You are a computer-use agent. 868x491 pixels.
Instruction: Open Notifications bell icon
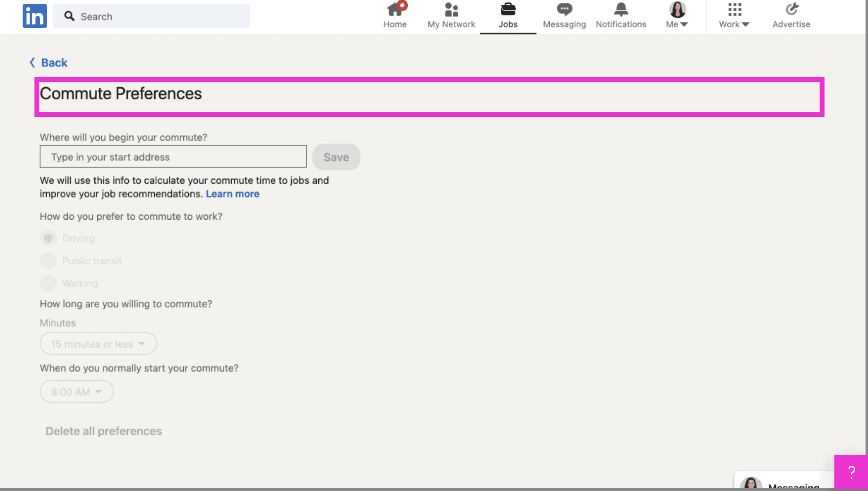click(x=621, y=10)
